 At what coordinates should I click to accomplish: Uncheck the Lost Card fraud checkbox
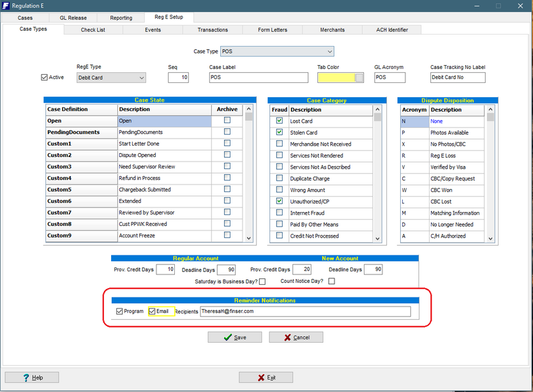(x=280, y=121)
